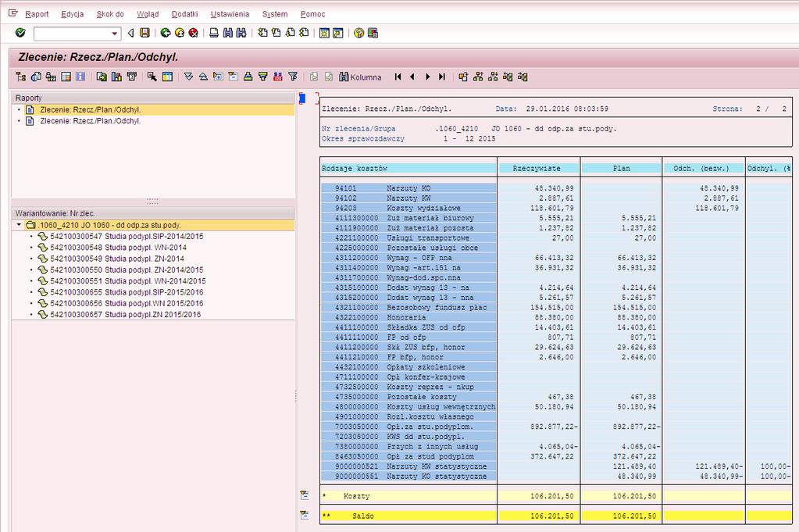This screenshot has width=799, height=532.
Task: Select second report Zlecenie: Rzecz./Plan./Odchyl. in Raporty
Action: tap(90, 121)
